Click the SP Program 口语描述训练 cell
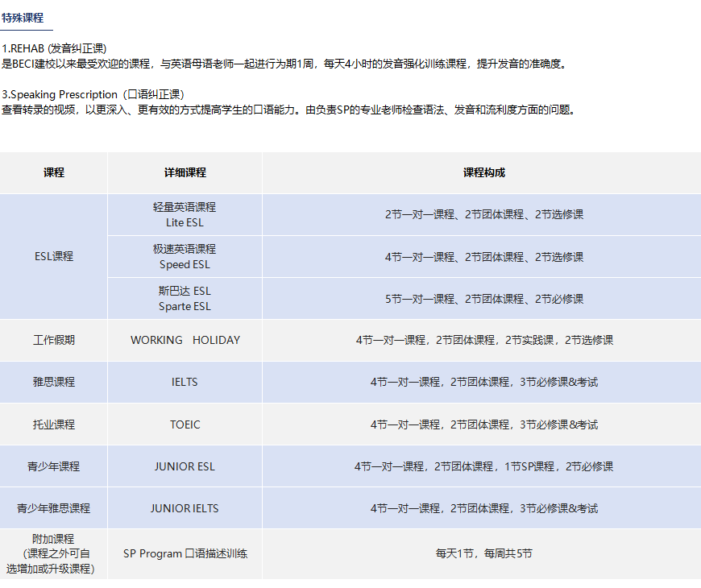This screenshot has height=588, width=701. [x=185, y=553]
